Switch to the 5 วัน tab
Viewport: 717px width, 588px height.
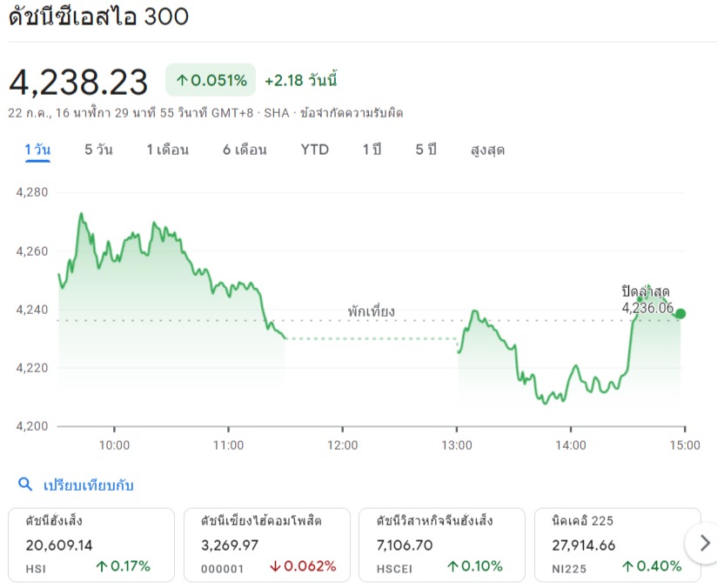[x=98, y=150]
